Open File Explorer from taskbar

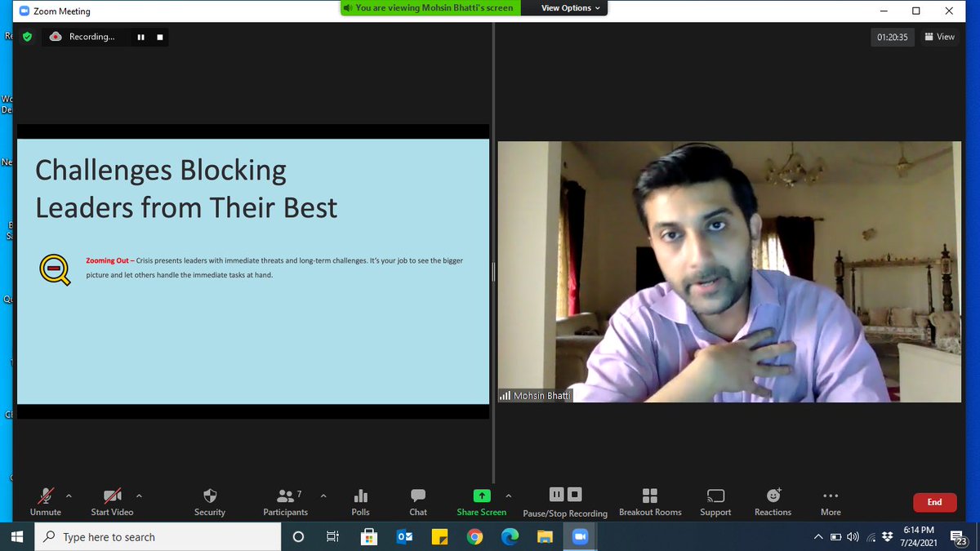[545, 537]
